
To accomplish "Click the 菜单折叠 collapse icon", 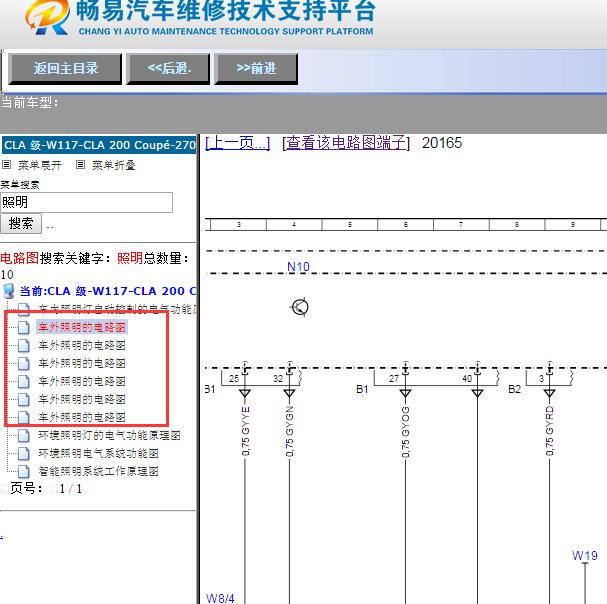I will pos(80,165).
